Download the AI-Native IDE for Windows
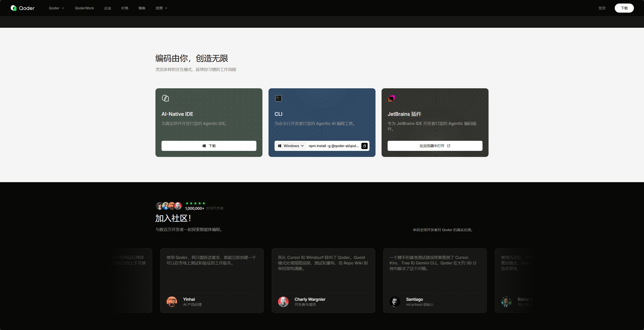This screenshot has width=644, height=330. point(209,146)
